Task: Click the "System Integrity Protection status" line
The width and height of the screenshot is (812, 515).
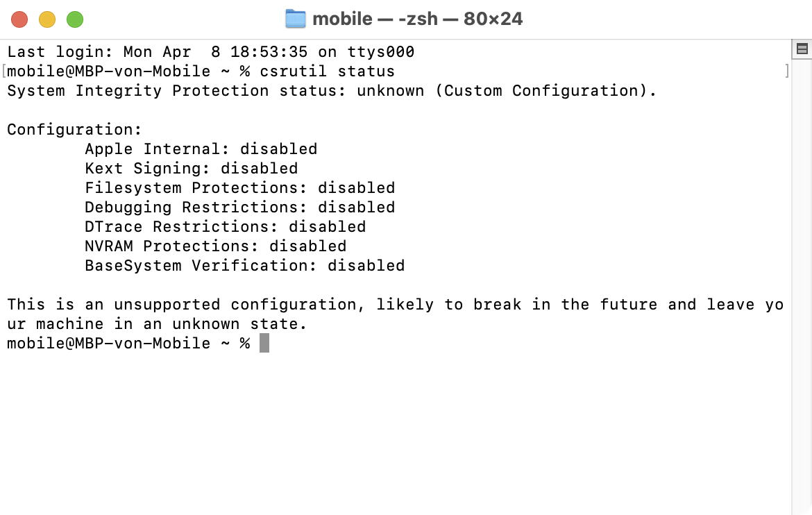Action: (x=331, y=91)
